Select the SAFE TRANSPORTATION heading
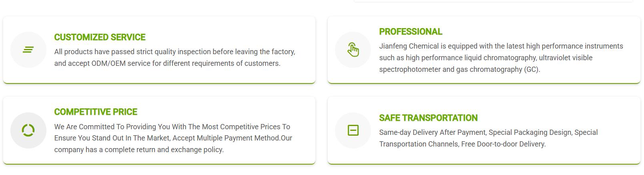Image resolution: width=644 pixels, height=175 pixels. pos(428,118)
